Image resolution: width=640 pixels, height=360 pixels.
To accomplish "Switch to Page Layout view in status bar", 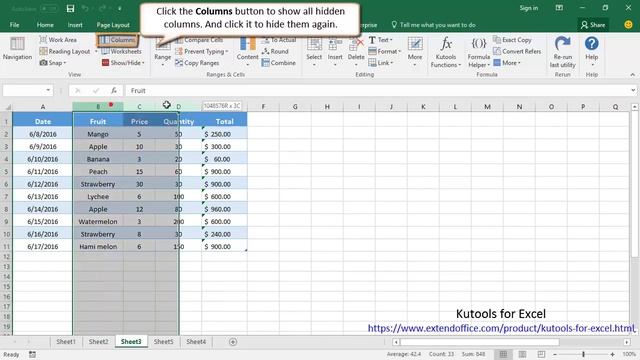I will 522,354.
